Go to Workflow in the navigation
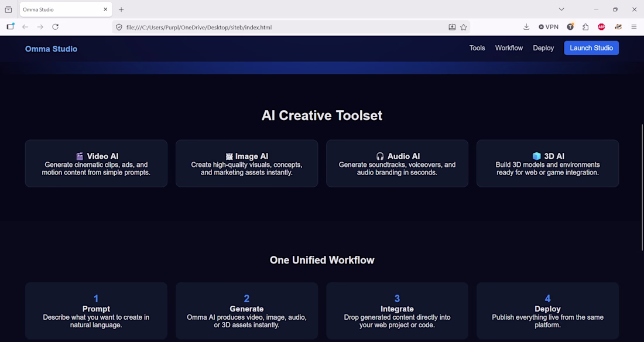Image resolution: width=644 pixels, height=342 pixels. click(509, 48)
